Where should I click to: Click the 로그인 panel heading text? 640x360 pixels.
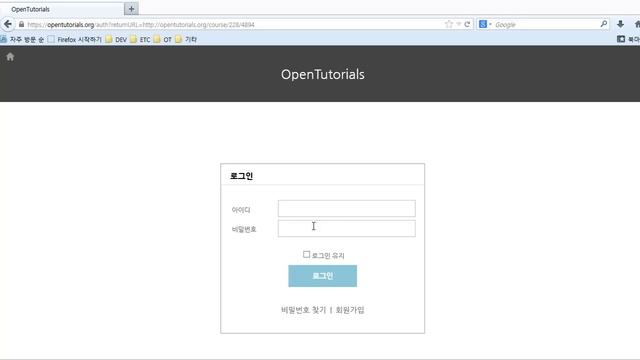coord(241,176)
